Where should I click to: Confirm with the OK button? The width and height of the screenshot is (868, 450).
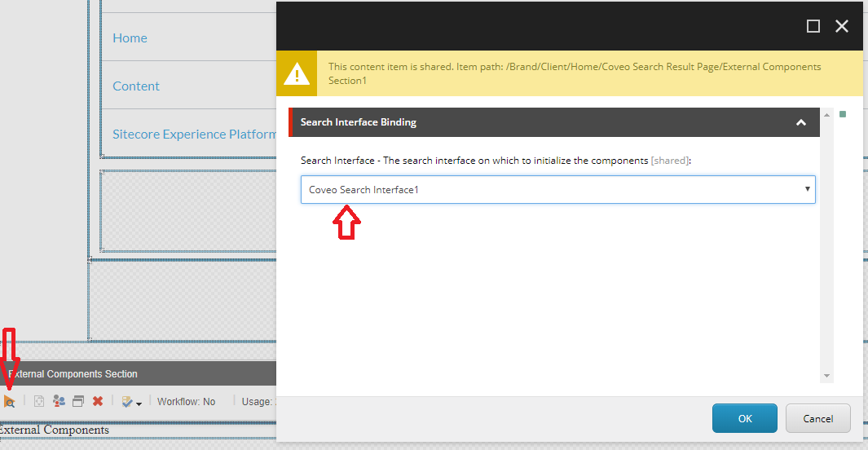click(745, 418)
